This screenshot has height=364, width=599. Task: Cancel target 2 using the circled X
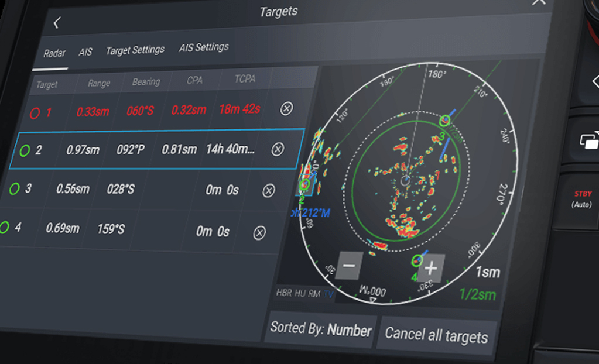(x=278, y=149)
